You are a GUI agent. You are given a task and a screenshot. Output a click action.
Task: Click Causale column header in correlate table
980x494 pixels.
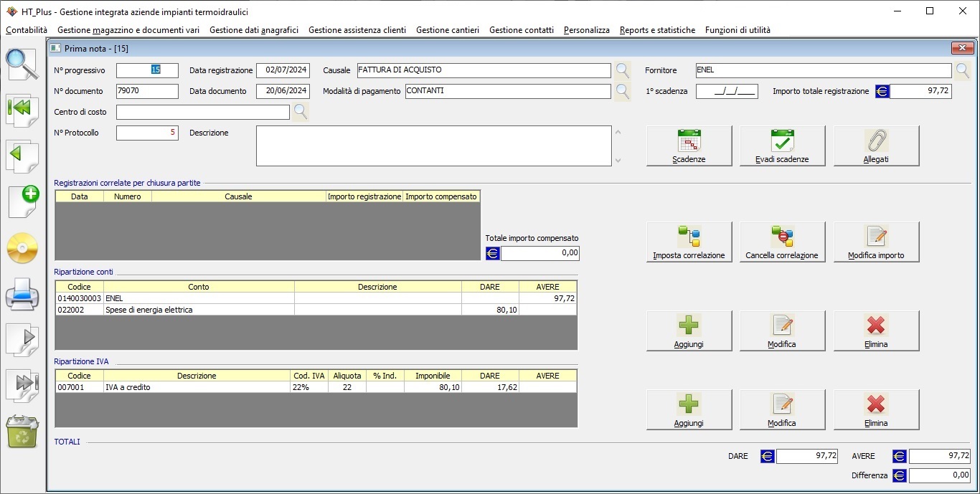click(x=239, y=196)
